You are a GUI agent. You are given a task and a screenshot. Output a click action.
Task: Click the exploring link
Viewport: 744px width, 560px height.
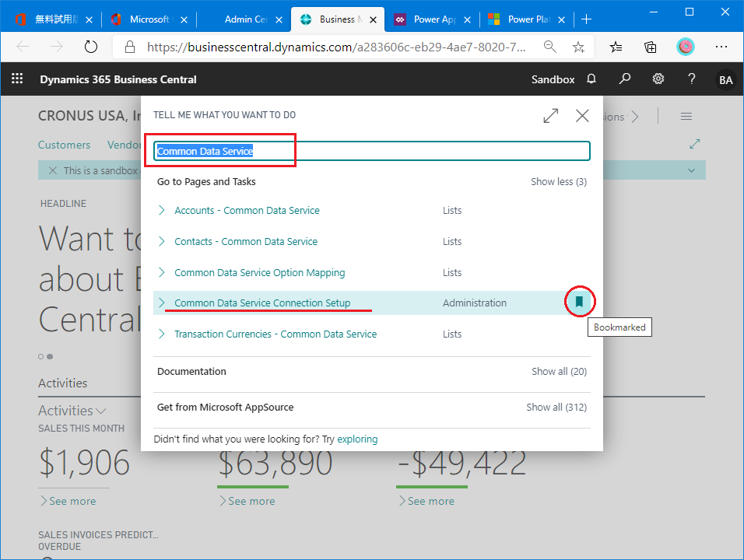tap(357, 439)
